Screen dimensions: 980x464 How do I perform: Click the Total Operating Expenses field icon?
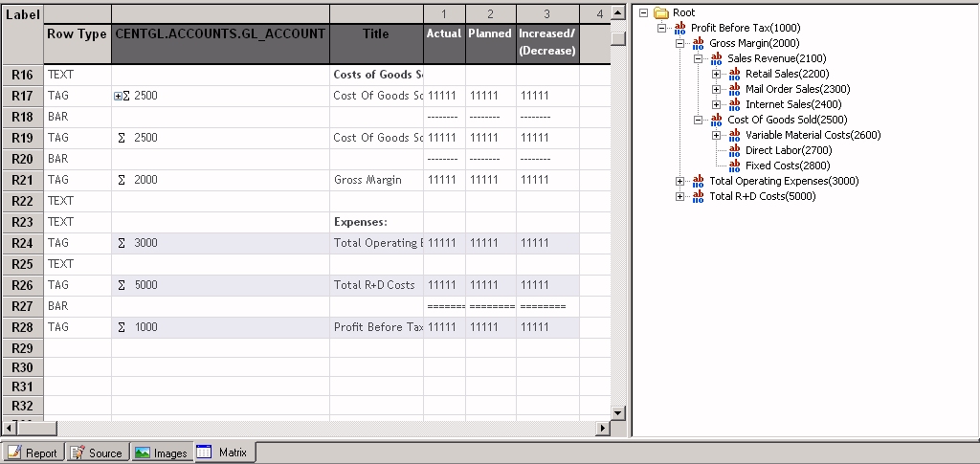pos(698,181)
